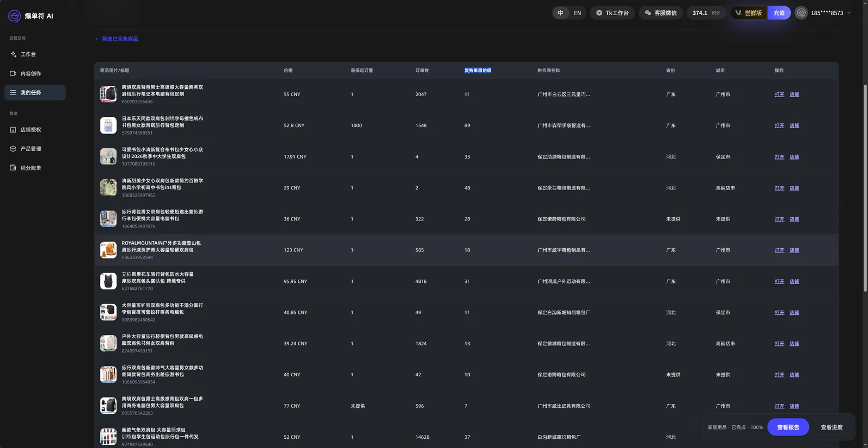868x448 pixels.
Task: Click the 积分账单 wallet icon in sidebar
Action: [x=13, y=168]
